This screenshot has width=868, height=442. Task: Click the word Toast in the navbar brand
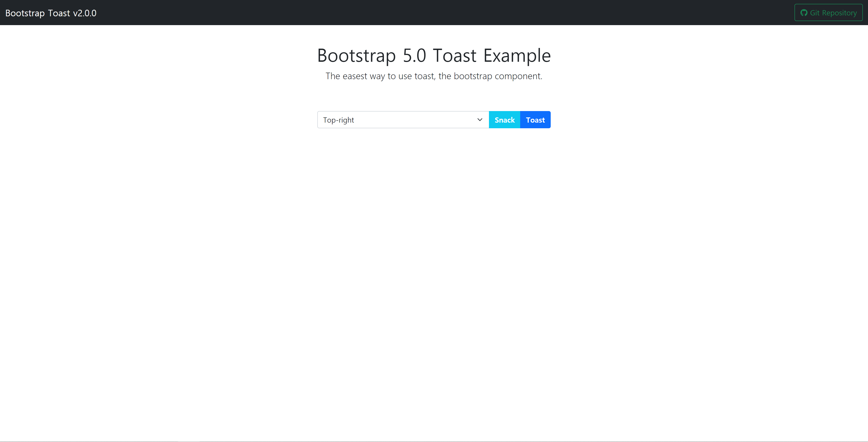pos(59,13)
